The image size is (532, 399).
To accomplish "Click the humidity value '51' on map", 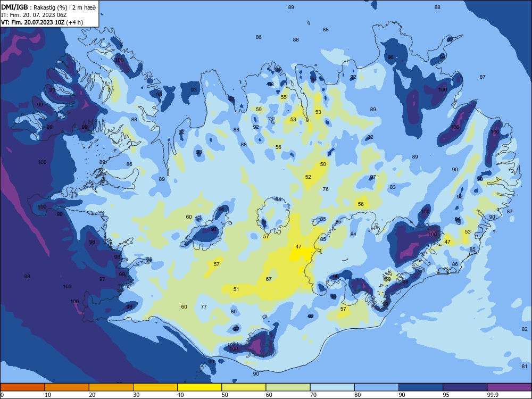I will (x=236, y=289).
